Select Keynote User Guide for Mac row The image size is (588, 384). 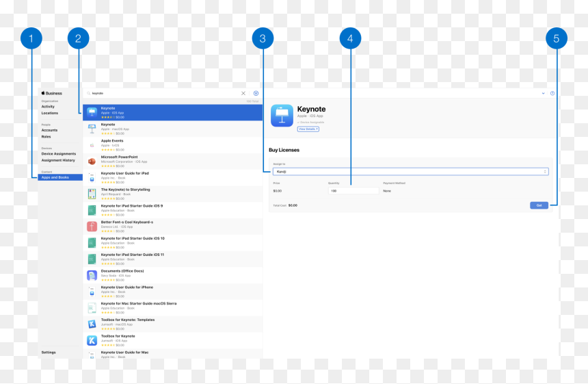pyautogui.click(x=172, y=354)
